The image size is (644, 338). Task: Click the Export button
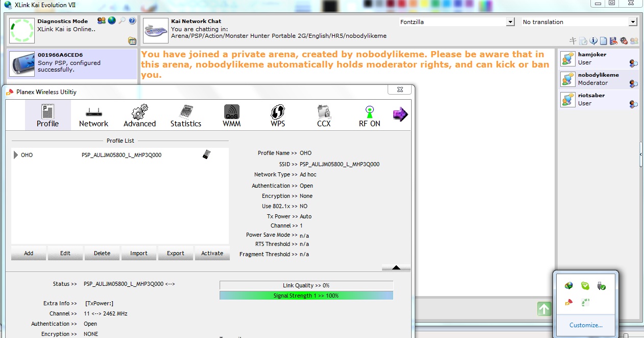pos(176,253)
